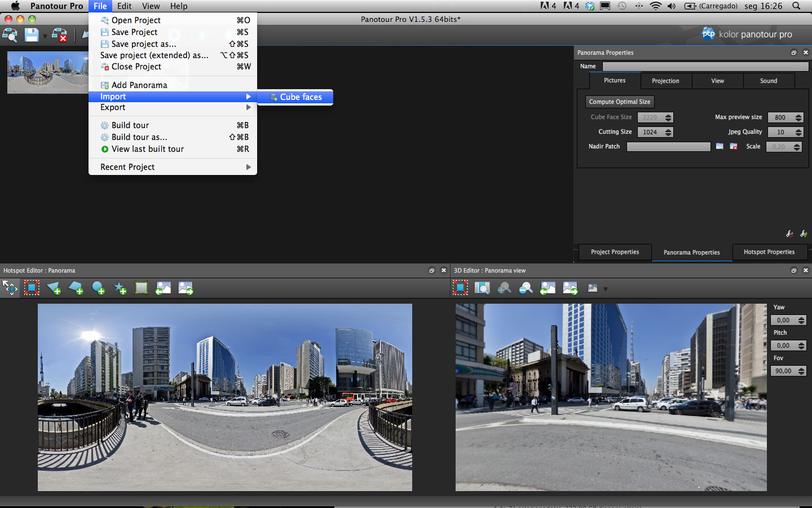The width and height of the screenshot is (812, 508).
Task: Go to previous panorama in Hotspot Editor
Action: click(164, 288)
